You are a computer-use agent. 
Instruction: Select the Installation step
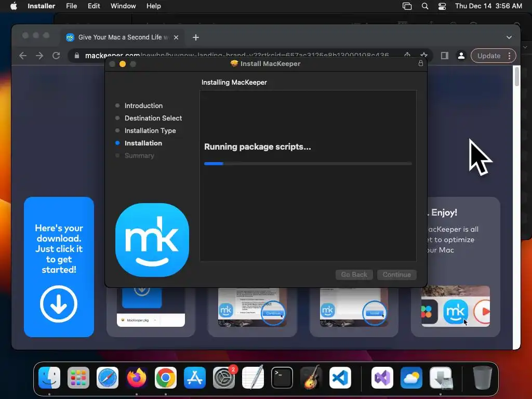143,143
